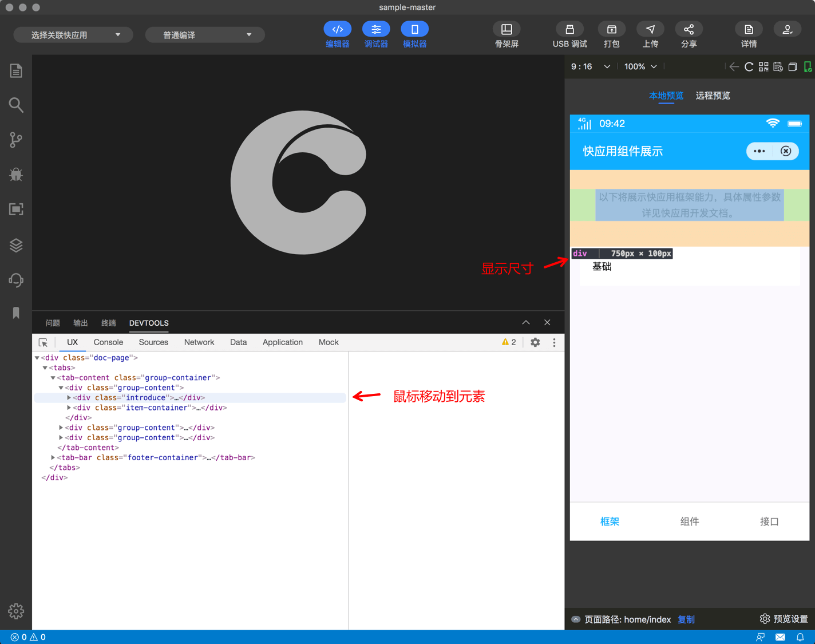Switch to the Console tab in DevTools
This screenshot has width=815, height=644.
pyautogui.click(x=108, y=342)
